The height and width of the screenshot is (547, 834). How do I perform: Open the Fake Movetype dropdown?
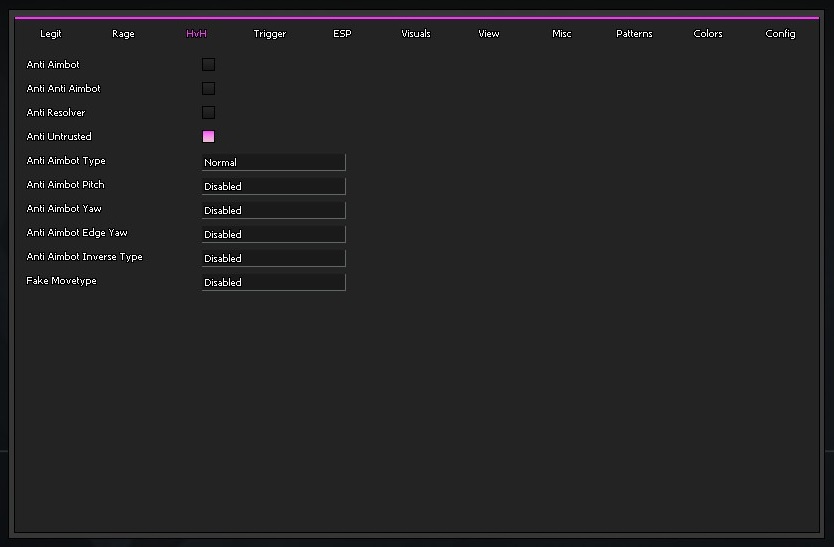273,282
